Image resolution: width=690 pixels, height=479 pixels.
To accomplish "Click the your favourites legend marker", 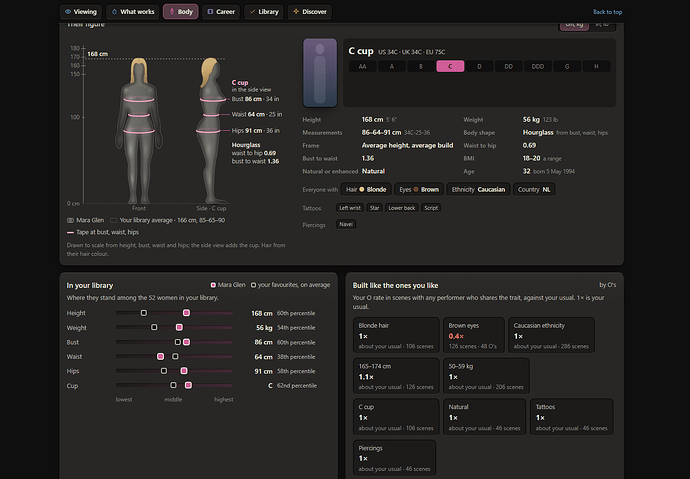I will click(x=253, y=285).
